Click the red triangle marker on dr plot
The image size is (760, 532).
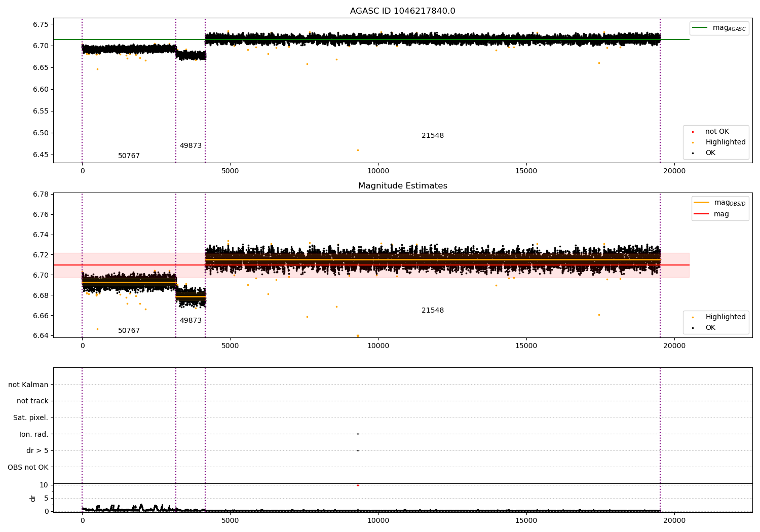pos(358,485)
